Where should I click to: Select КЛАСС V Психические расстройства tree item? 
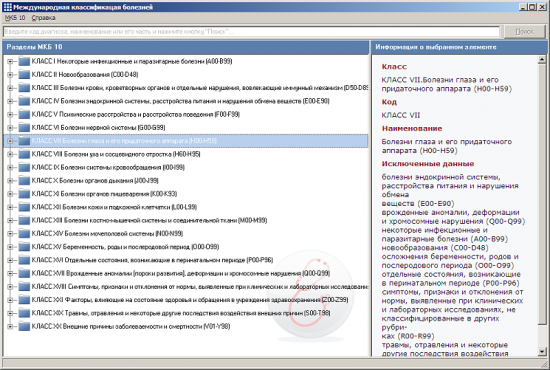pos(136,114)
